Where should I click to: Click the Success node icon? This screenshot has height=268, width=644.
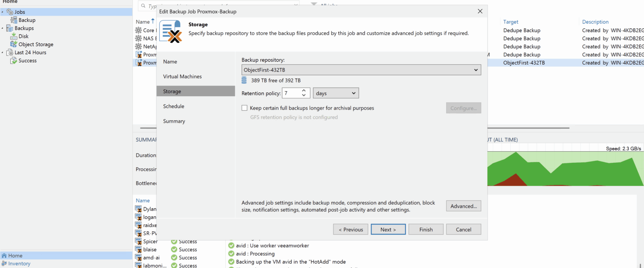14,60
